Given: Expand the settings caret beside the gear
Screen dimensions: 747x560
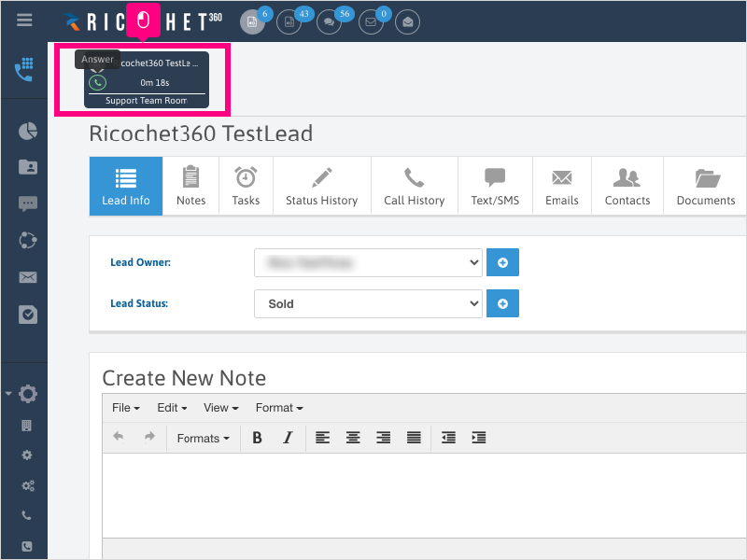Looking at the screenshot, I should [8, 394].
